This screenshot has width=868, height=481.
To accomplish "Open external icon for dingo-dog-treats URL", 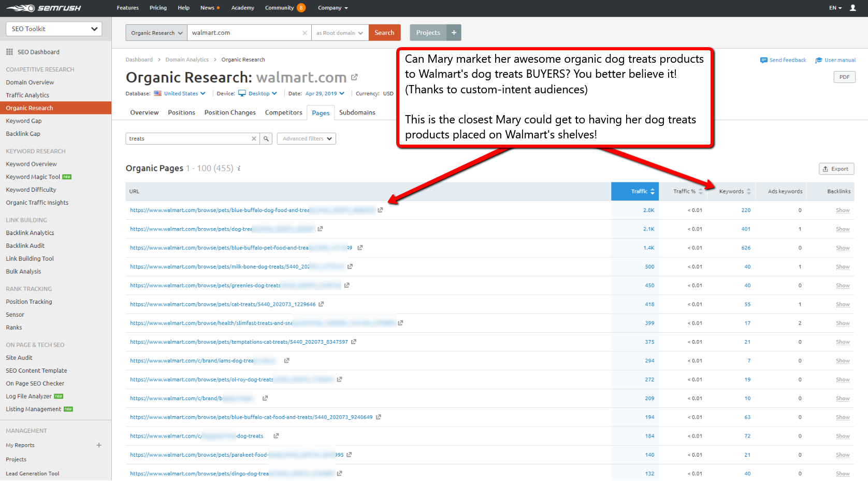I will [x=339, y=474].
